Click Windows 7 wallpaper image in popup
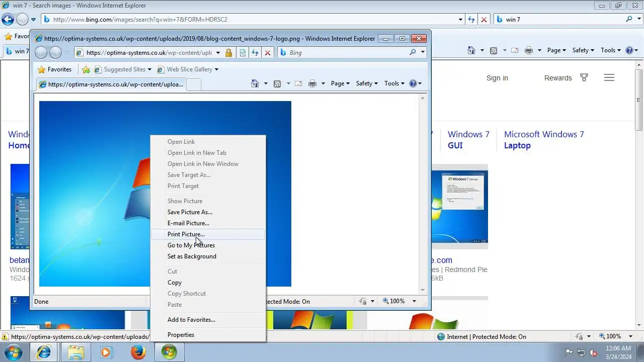This screenshot has height=362, width=644. [165, 194]
